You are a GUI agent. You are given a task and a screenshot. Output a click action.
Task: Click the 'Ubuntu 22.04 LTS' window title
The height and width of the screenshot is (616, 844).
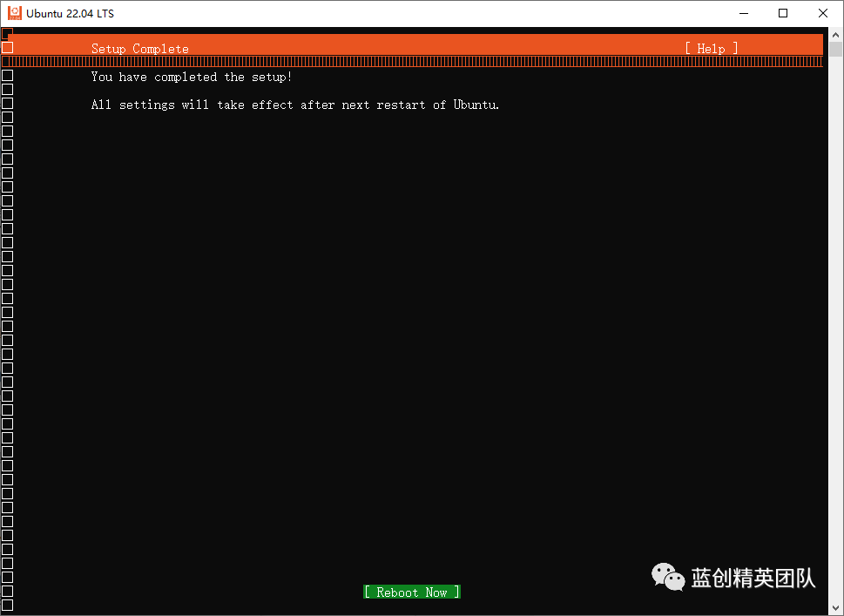pos(70,13)
